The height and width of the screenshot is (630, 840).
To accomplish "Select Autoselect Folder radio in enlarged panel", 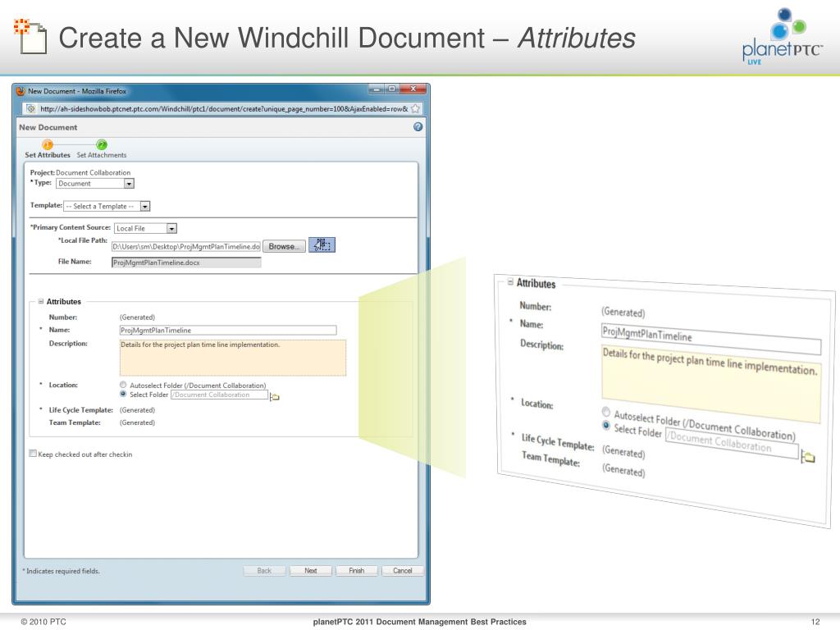I will (x=606, y=412).
